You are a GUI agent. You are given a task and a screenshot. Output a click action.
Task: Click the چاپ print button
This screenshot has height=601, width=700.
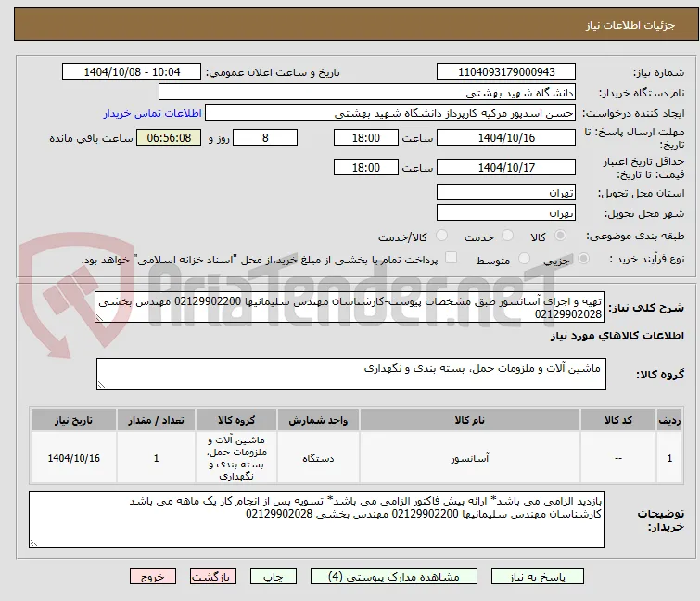coord(274,577)
